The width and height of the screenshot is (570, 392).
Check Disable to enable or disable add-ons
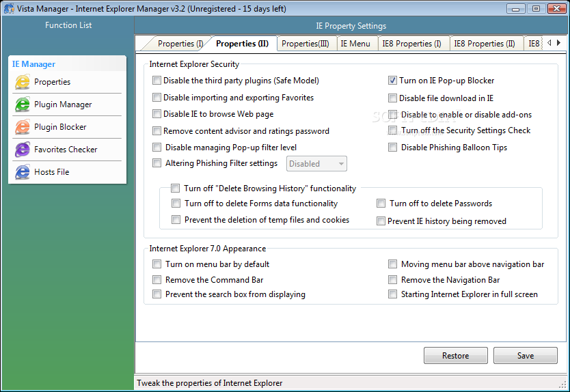(392, 115)
